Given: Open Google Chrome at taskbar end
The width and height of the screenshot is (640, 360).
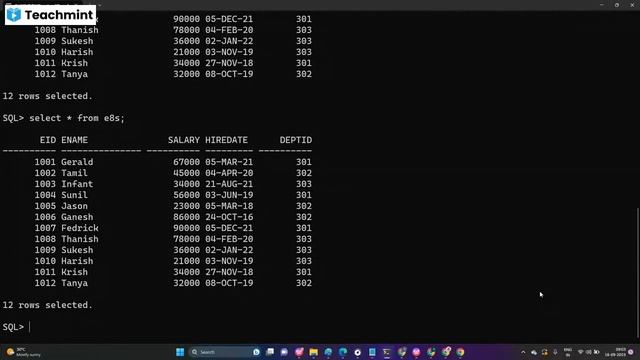Looking at the screenshot, I should (x=460, y=352).
